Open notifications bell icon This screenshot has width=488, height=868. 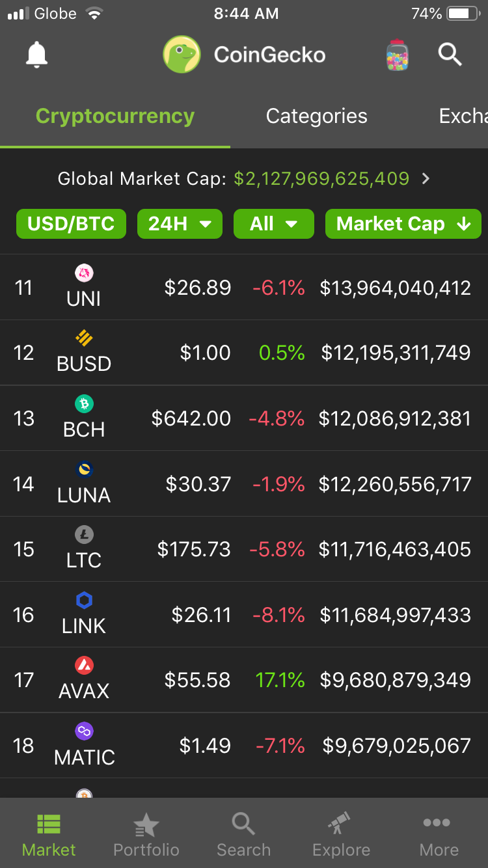tap(37, 55)
